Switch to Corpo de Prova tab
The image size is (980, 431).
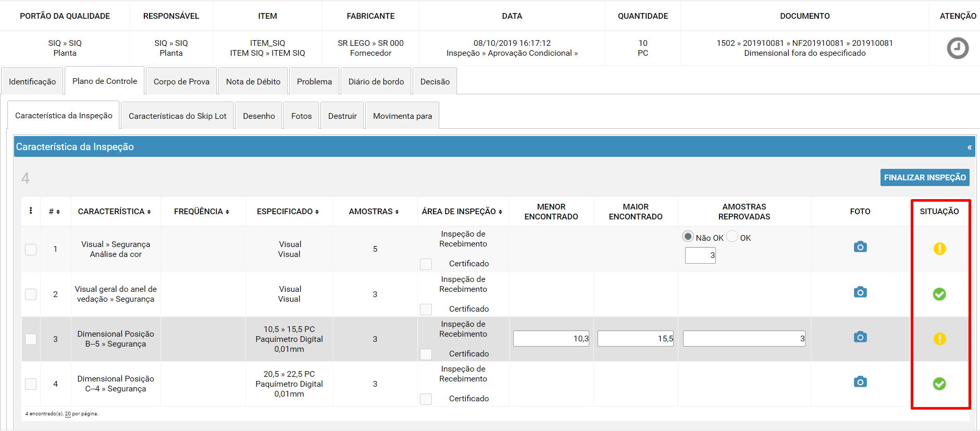(181, 81)
